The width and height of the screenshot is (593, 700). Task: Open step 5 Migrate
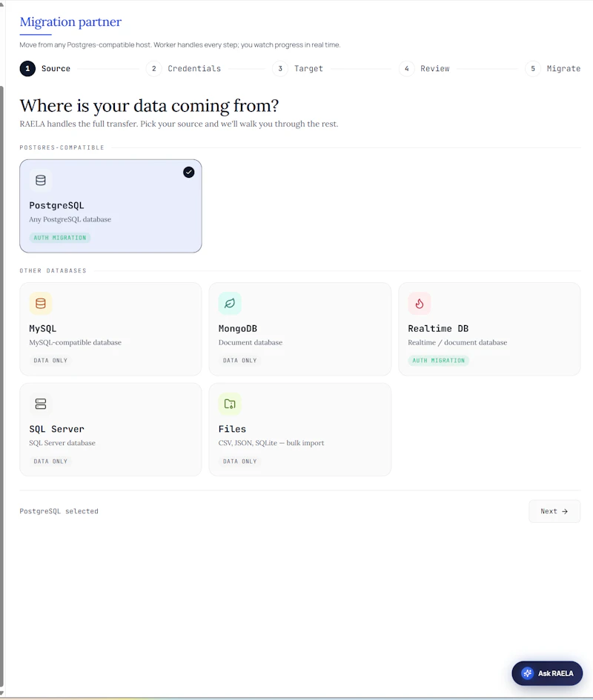pyautogui.click(x=553, y=69)
